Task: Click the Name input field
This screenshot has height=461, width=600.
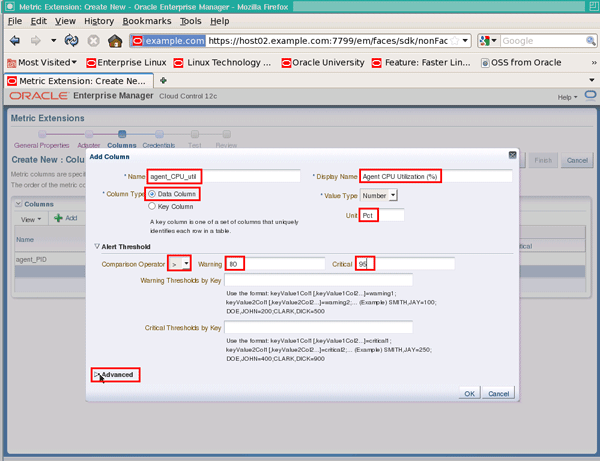Action: [x=224, y=176]
